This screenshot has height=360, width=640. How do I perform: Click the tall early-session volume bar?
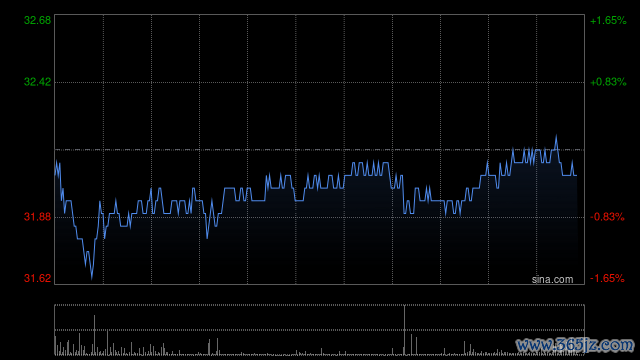pyautogui.click(x=94, y=335)
